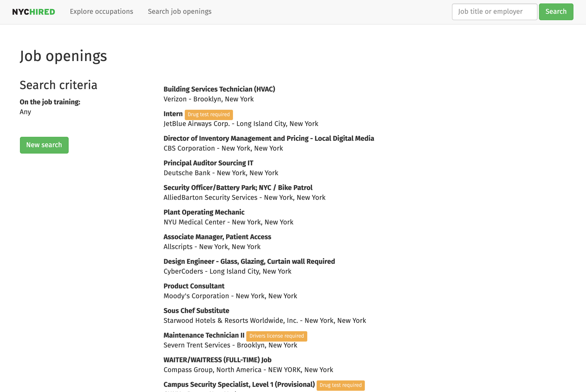Open Sous Chef Substitute listing
This screenshot has width=586, height=392.
[196, 311]
